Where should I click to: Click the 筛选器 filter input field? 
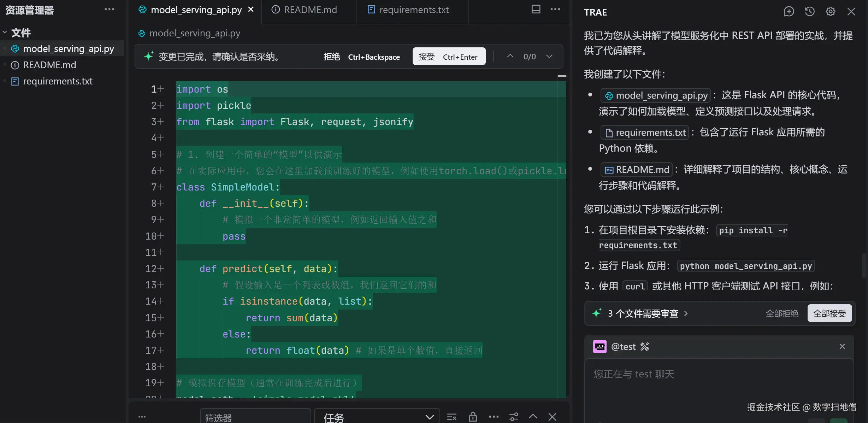(x=255, y=417)
